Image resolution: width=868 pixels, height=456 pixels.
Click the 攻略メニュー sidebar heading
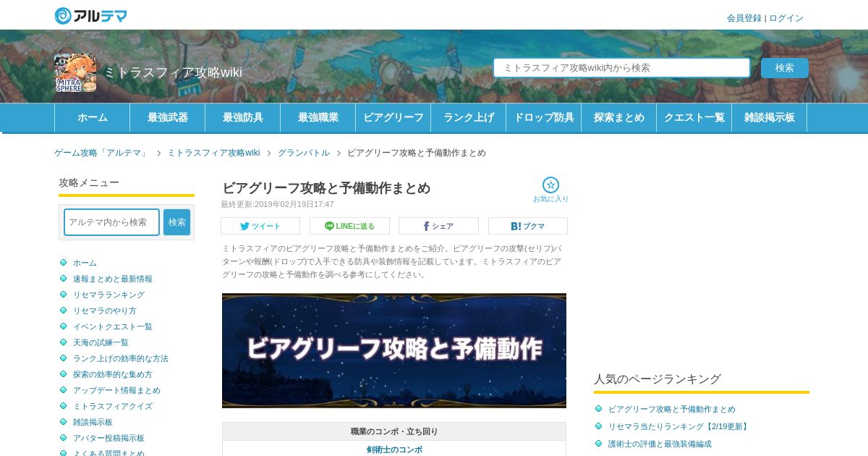(89, 182)
